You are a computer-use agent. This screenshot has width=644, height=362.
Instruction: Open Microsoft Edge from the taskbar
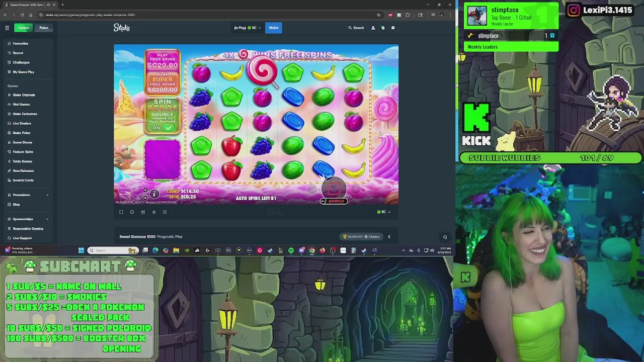point(155,250)
